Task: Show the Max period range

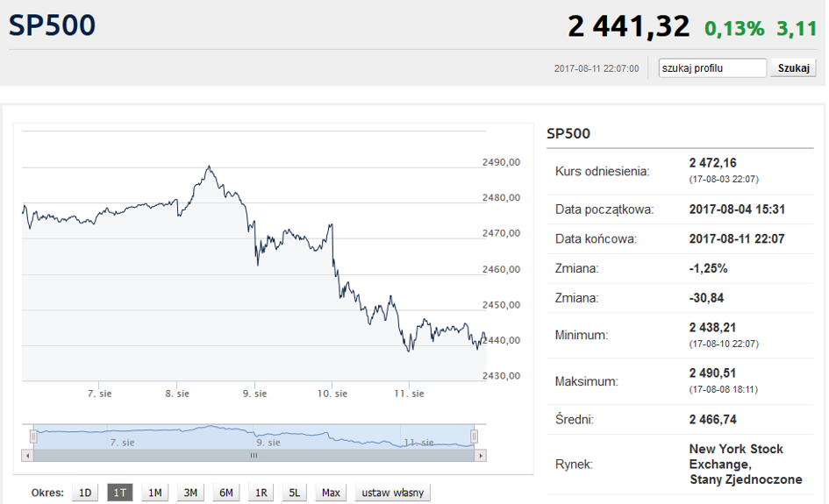Action: (x=331, y=493)
